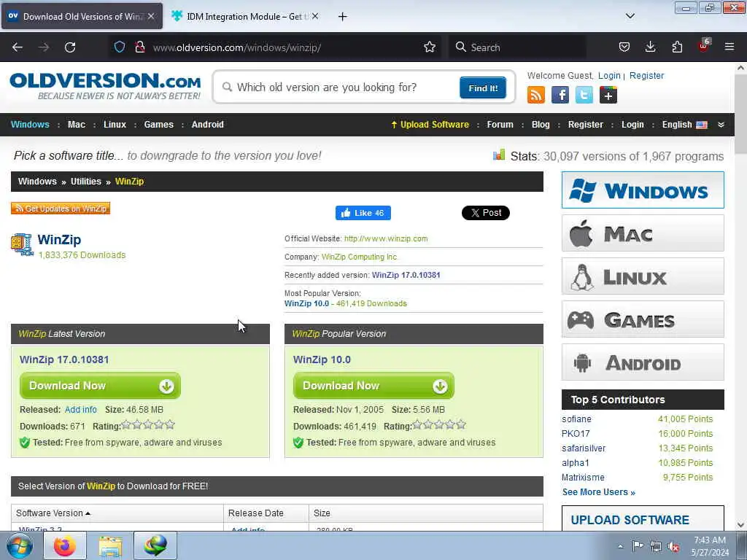
Task: Close the IDM Integration Module tab
Action: click(x=315, y=16)
